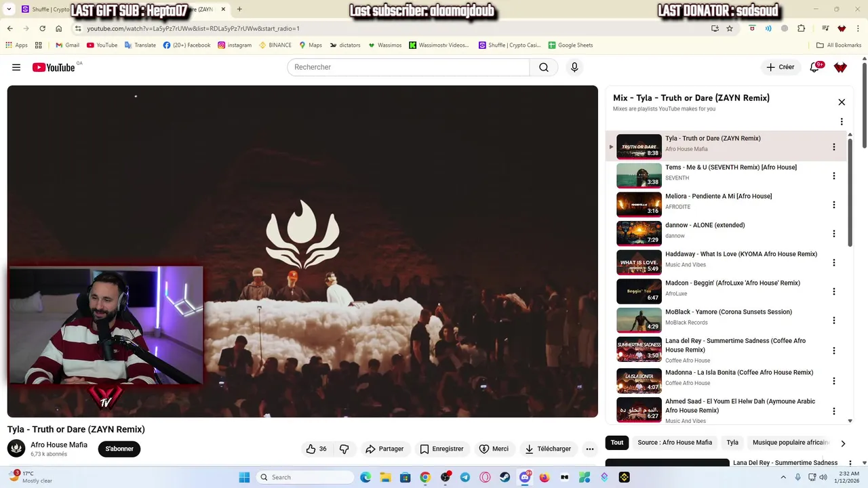Play Lana del Rey - Summertime Sadness thumbnail
This screenshot has width=868, height=488.
[639, 350]
